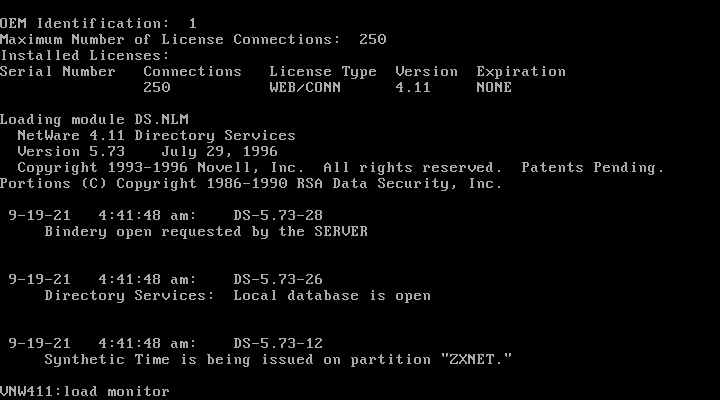Click 'Bindery open requested by the SERVER' message
The width and height of the screenshot is (720, 400).
pos(206,232)
